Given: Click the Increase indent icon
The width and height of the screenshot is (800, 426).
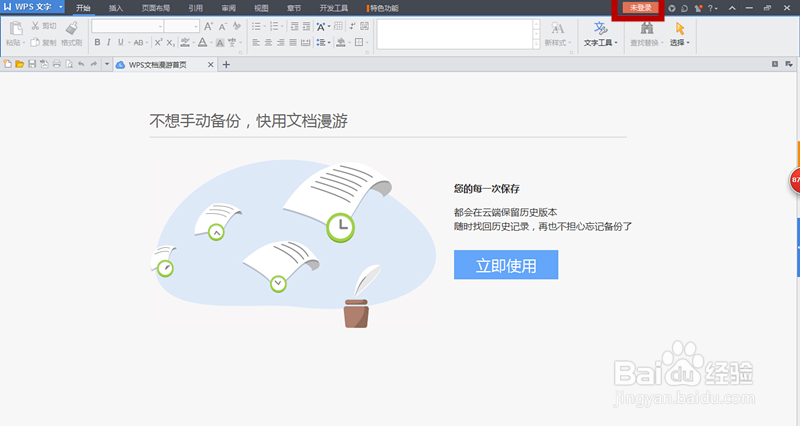Looking at the screenshot, I should click(306, 26).
